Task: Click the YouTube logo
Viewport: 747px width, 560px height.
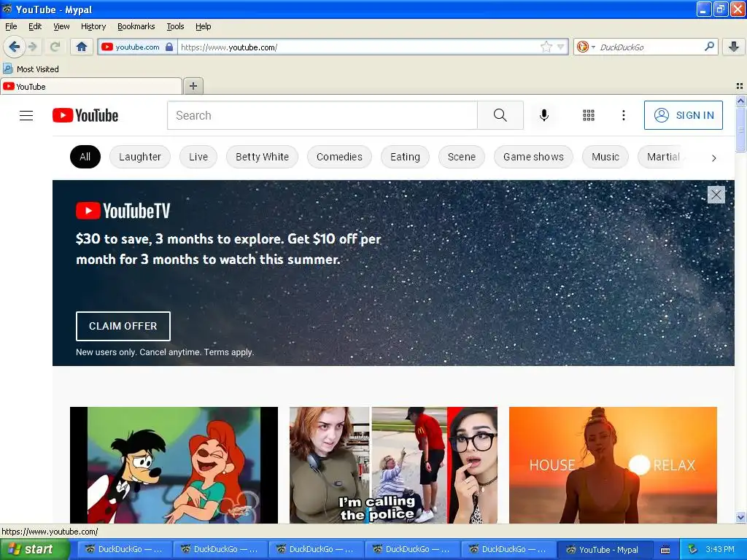Action: pos(85,115)
